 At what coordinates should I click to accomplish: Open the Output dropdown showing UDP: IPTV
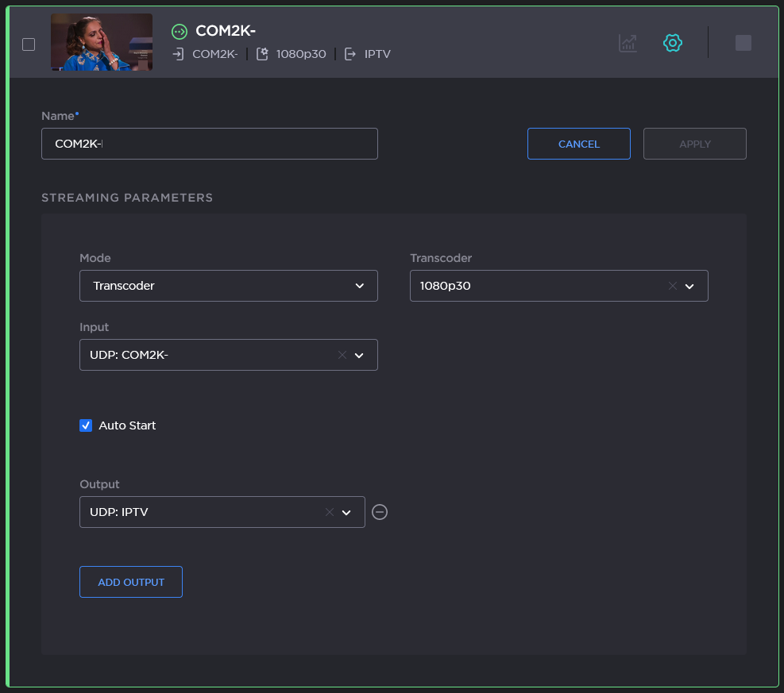(346, 512)
